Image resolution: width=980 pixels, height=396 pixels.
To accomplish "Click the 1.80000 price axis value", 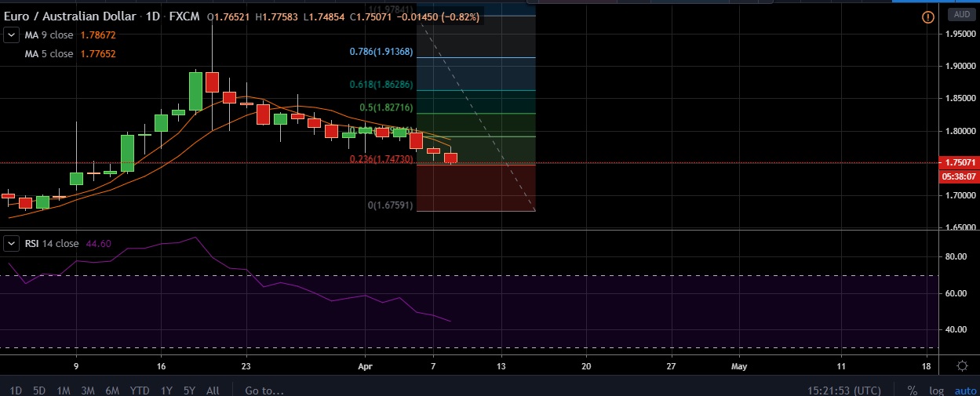I will [x=960, y=131].
